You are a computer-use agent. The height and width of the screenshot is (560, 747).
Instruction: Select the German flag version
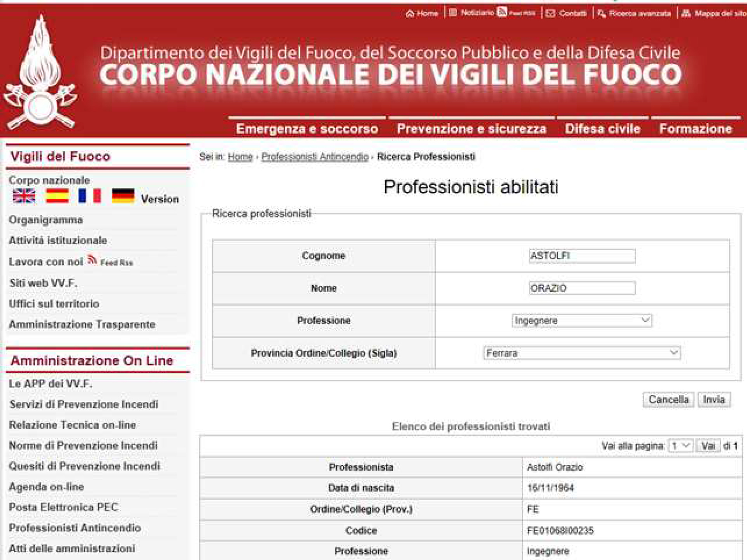point(123,196)
